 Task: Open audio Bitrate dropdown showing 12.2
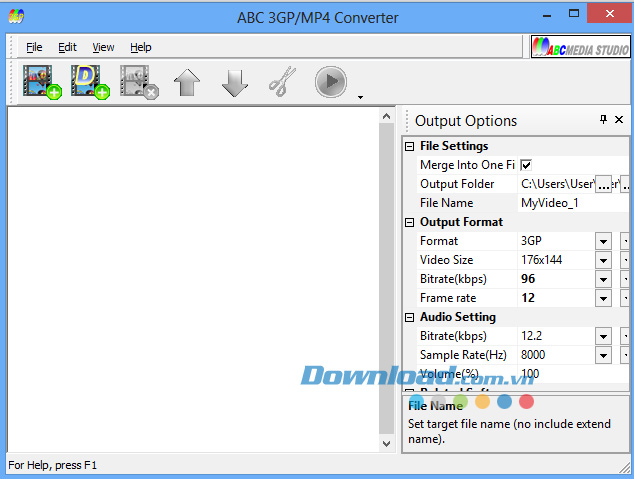point(603,336)
